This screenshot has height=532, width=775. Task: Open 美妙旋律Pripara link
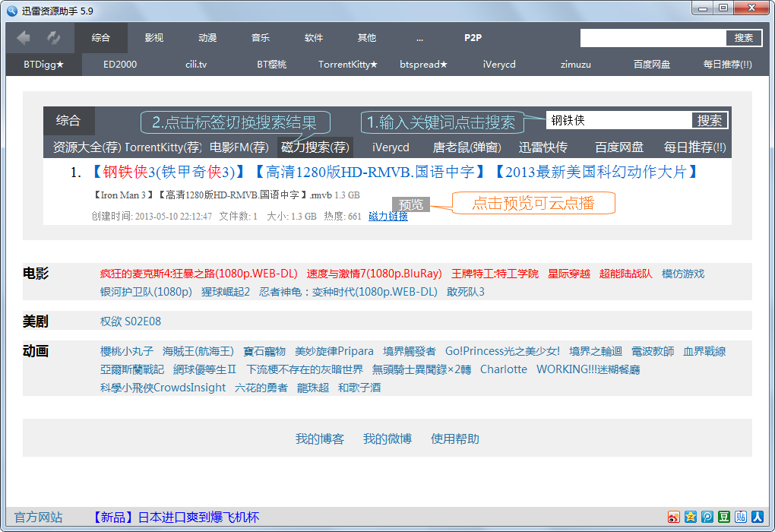[334, 351]
